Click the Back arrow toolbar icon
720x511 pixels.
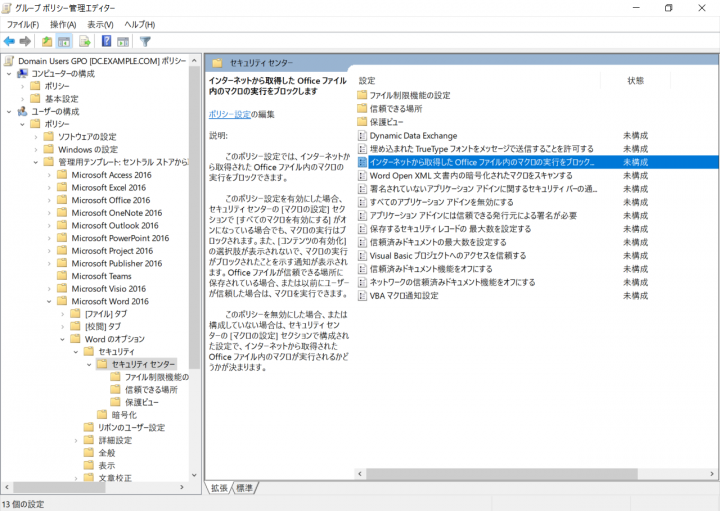pos(9,41)
